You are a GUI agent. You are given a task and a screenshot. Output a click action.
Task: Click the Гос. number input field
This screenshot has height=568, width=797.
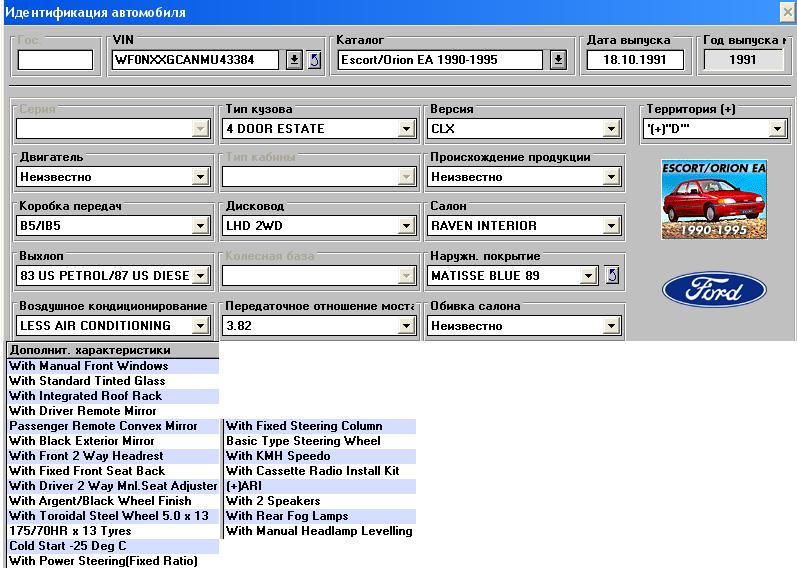(x=55, y=60)
